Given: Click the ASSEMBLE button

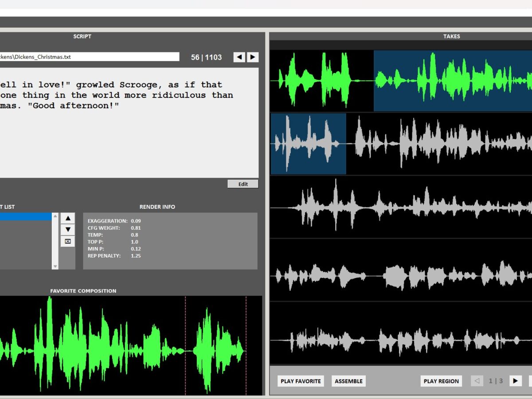Looking at the screenshot, I should (x=348, y=381).
